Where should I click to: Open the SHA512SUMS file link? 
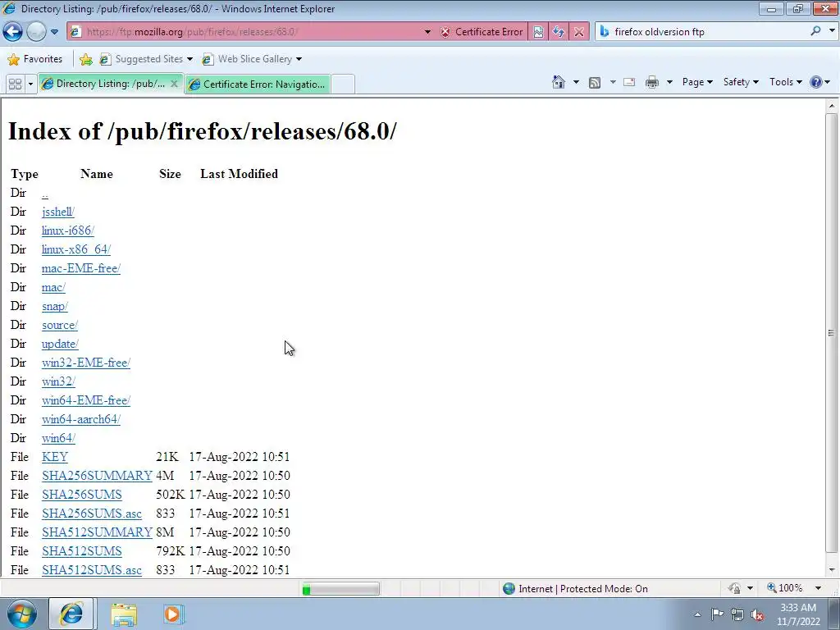point(82,551)
